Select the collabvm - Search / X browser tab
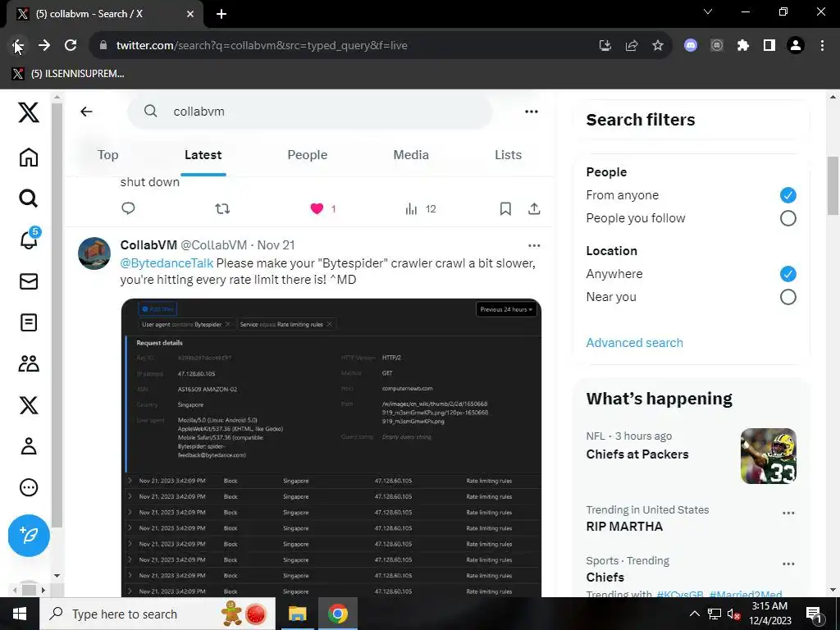 coord(104,14)
